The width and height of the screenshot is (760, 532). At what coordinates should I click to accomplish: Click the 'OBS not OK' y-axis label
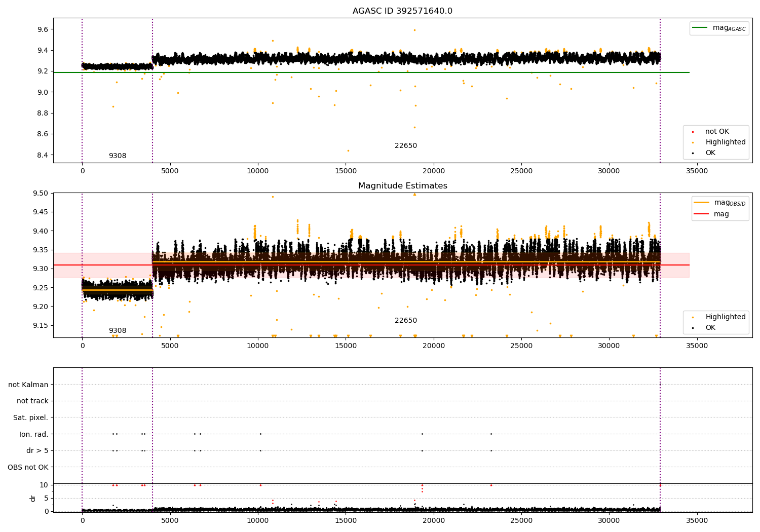[x=28, y=467]
